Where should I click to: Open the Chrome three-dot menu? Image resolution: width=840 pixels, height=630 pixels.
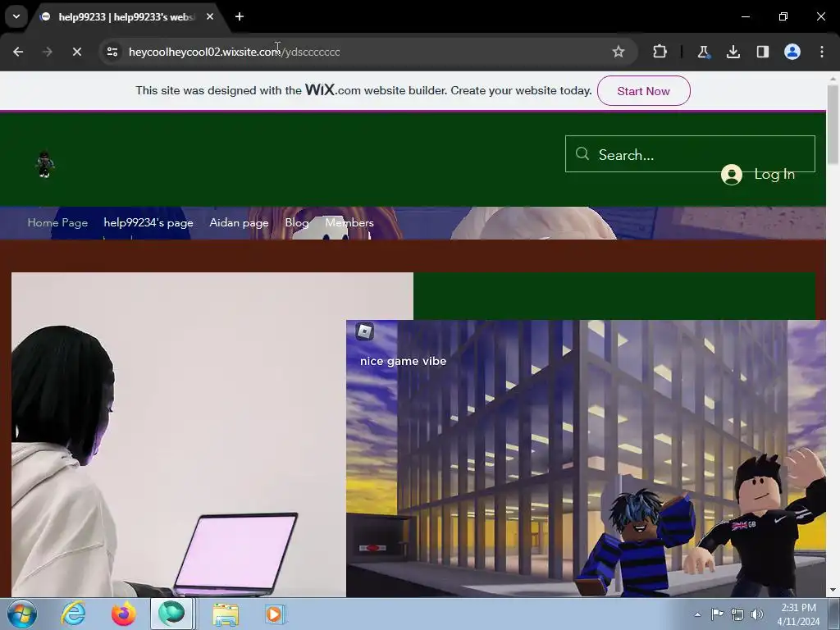click(822, 52)
